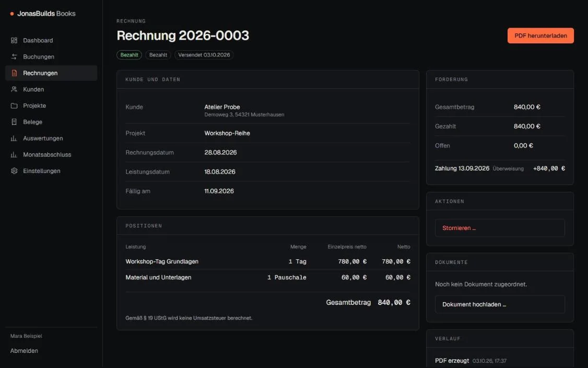Click the grey Bezahlt badge
The height and width of the screenshot is (368, 588).
tap(158, 55)
